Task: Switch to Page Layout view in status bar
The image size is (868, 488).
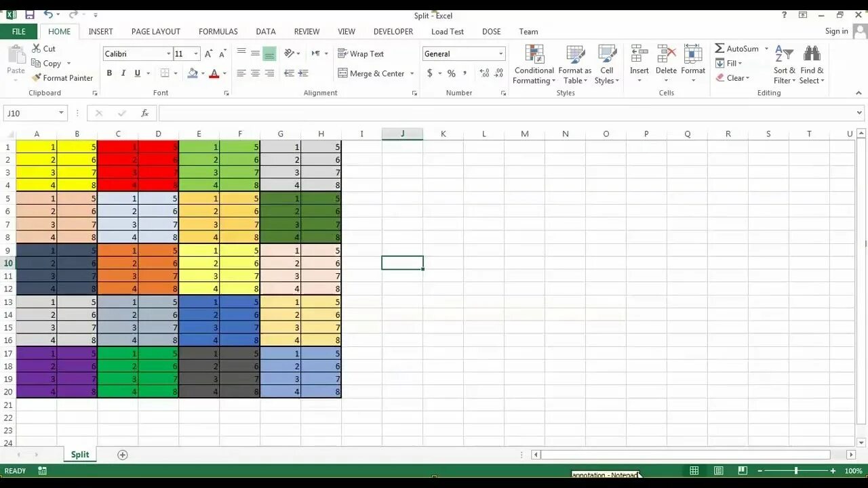Action: 718,470
